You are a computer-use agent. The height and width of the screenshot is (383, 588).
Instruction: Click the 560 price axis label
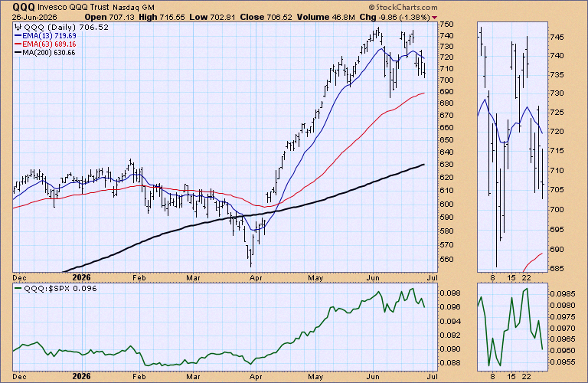click(447, 259)
